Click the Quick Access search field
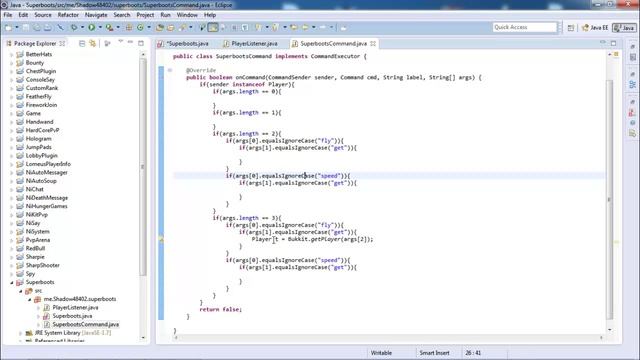 click(x=524, y=27)
